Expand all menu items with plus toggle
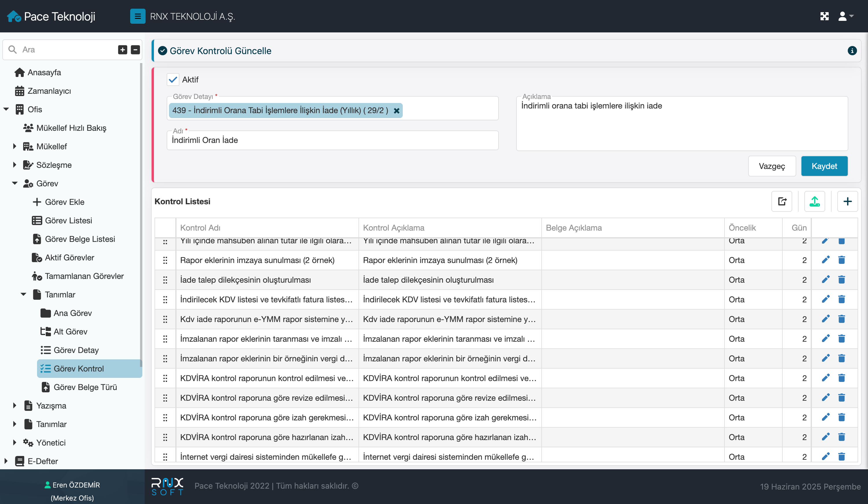868x504 pixels. (123, 49)
